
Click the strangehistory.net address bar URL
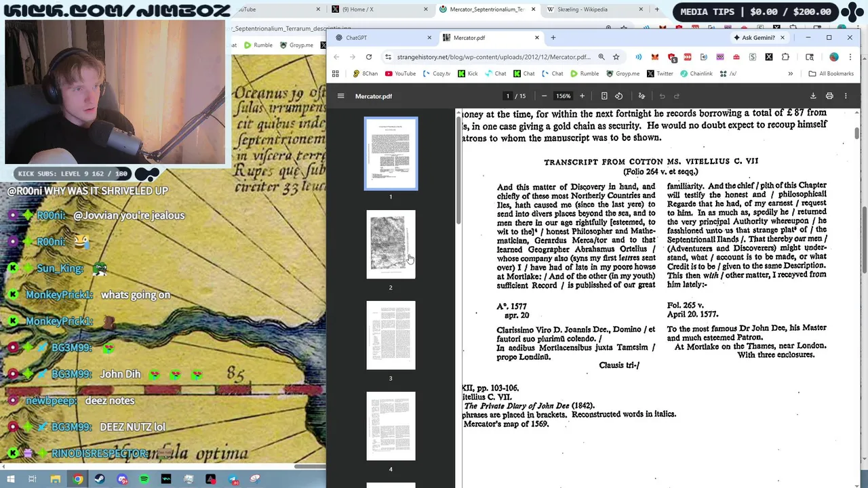[x=493, y=57]
